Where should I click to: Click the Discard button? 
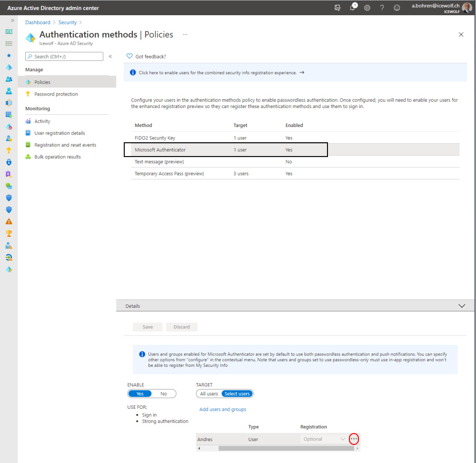tap(181, 327)
